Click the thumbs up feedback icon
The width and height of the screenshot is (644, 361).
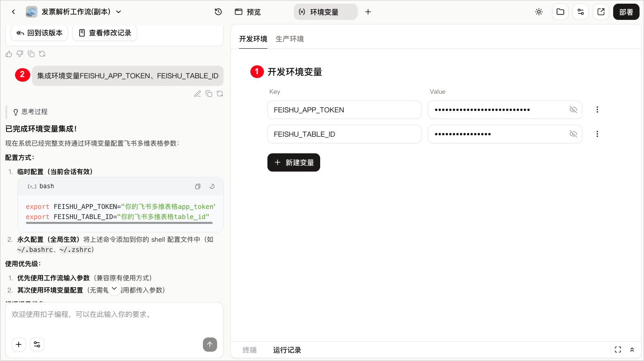pyautogui.click(x=9, y=54)
